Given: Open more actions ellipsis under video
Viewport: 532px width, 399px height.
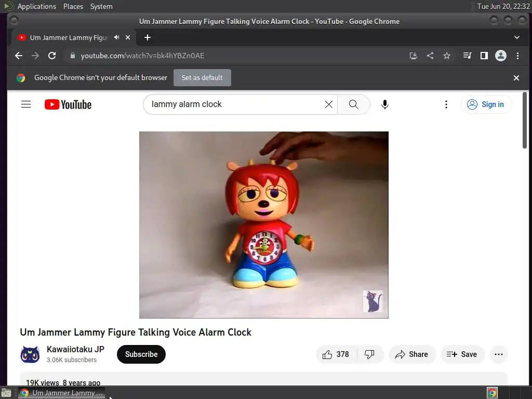Looking at the screenshot, I should pos(499,354).
